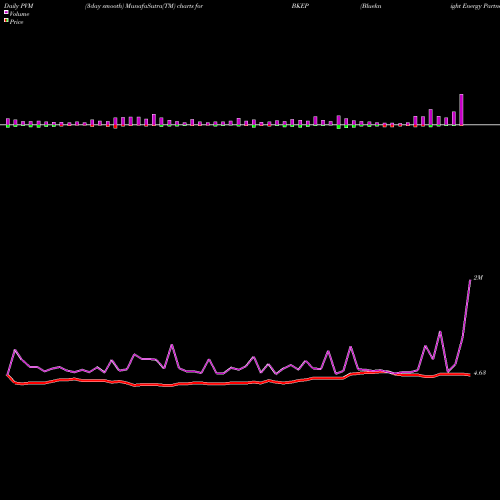This screenshot has height=500, width=500.
Task: Click the magenta Volume legend swatch
Action: pos(6,12)
